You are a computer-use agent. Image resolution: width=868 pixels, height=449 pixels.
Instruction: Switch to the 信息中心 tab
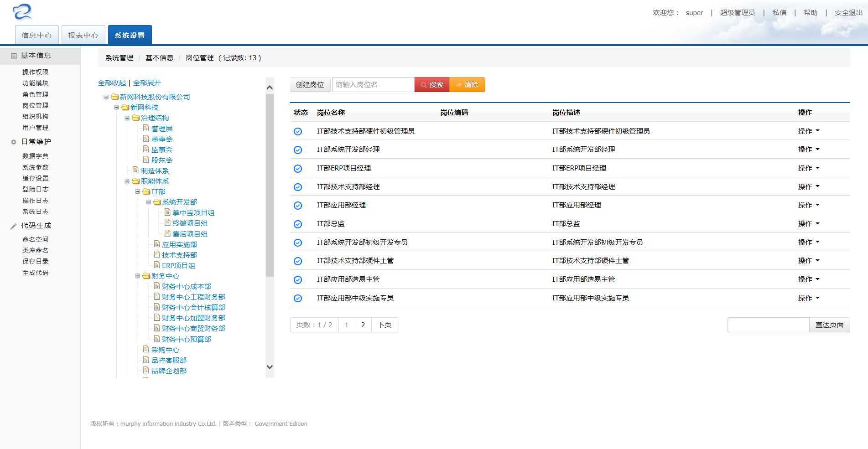click(37, 35)
